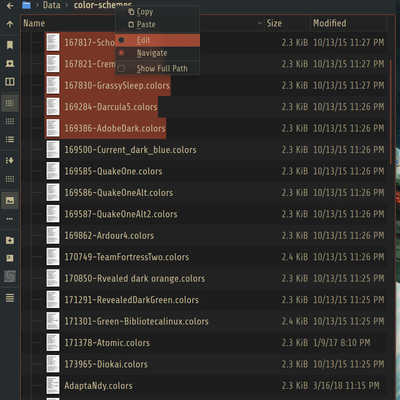The width and height of the screenshot is (400, 400).
Task: Click the file icon of AdaptaNdy.colors
Action: click(53, 385)
